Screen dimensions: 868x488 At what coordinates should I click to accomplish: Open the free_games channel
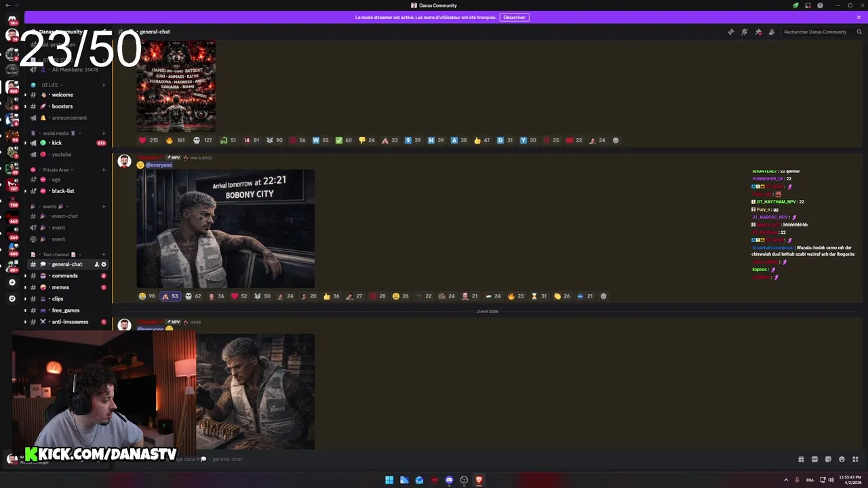point(66,310)
